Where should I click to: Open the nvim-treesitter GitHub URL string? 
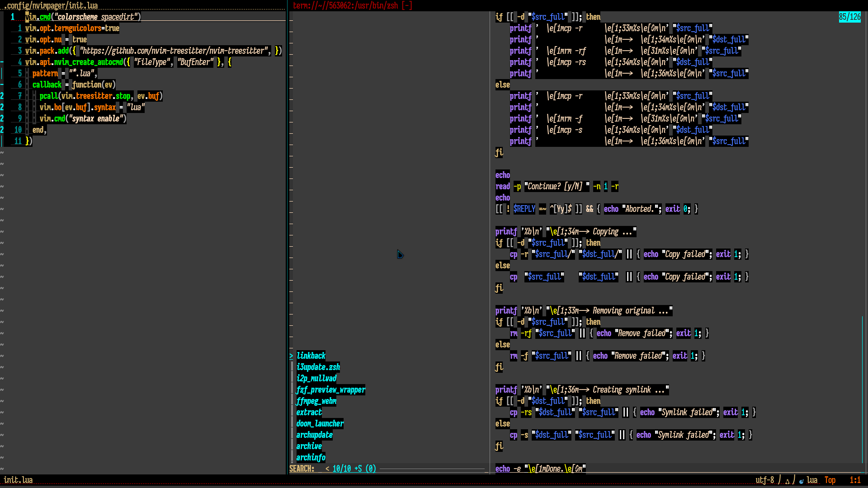pos(174,51)
